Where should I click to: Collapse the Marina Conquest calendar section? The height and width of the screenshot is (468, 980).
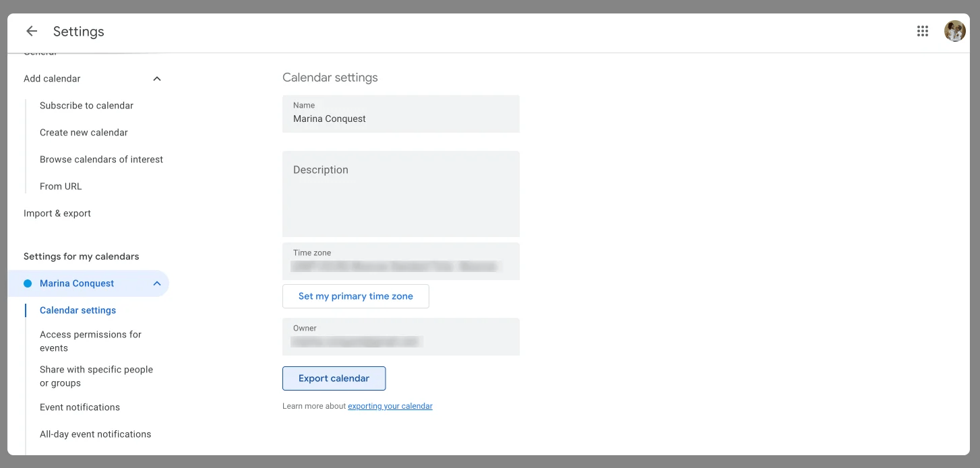click(157, 283)
